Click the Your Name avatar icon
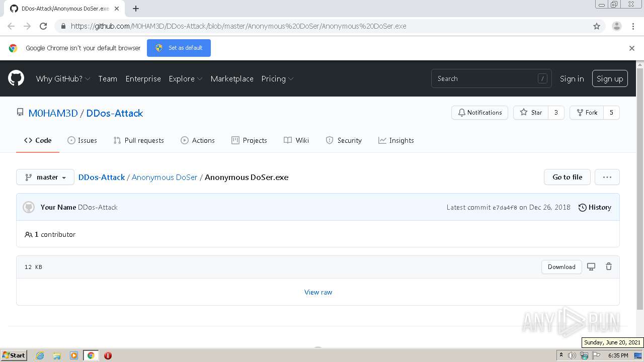The height and width of the screenshot is (362, 644). (x=29, y=207)
